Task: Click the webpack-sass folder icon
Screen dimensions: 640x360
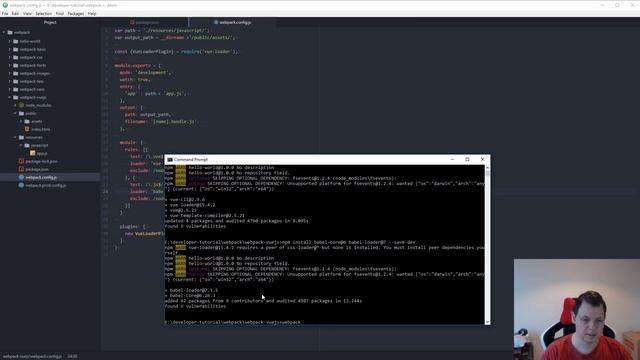Action: 16,89
